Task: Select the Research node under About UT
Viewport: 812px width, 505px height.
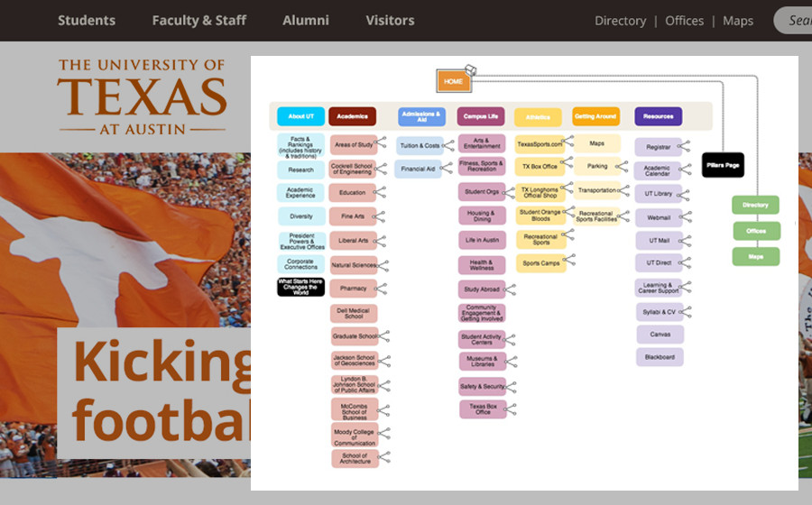Action: [x=300, y=170]
